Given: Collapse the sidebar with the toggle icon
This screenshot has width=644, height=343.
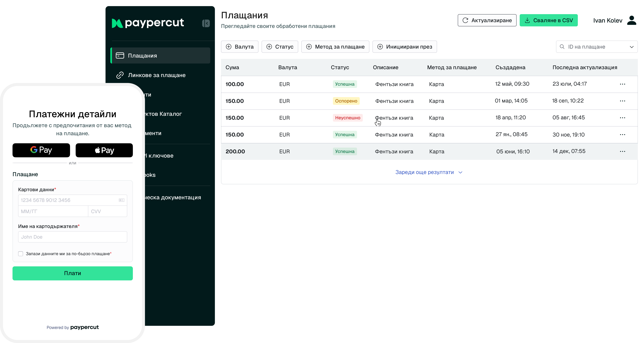Looking at the screenshot, I should tap(206, 23).
